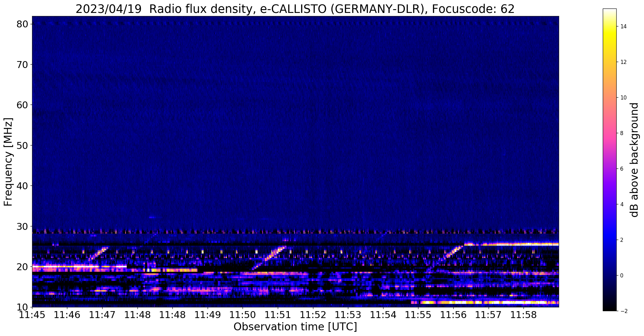
Task: Click the 'Observation time [UTC]' x-axis label
Action: pyautogui.click(x=295, y=327)
